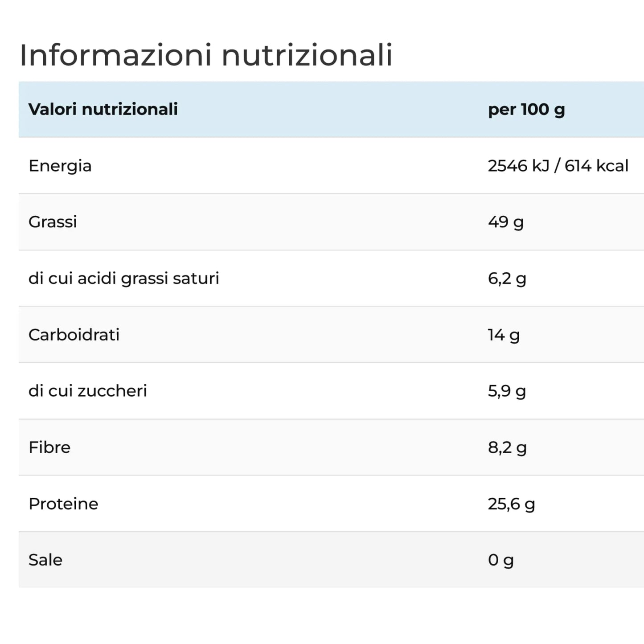Click the 5,9 g sugar value
This screenshot has width=644, height=644.
click(507, 391)
